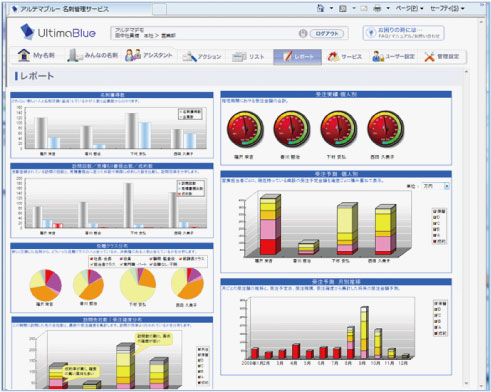Open the ユーザー設定 tab
The image size is (491, 392).
click(393, 57)
